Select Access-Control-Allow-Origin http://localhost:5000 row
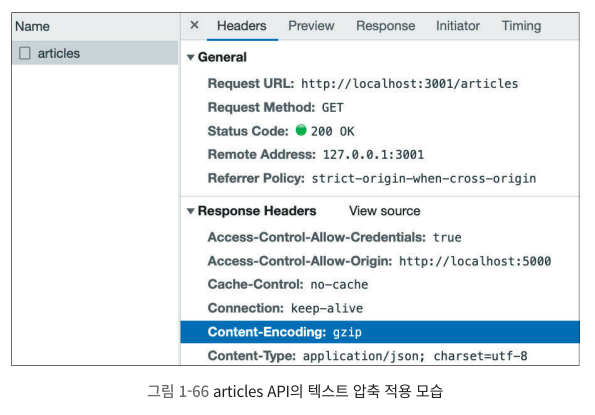Image resolution: width=595 pixels, height=415 pixels. point(379,261)
